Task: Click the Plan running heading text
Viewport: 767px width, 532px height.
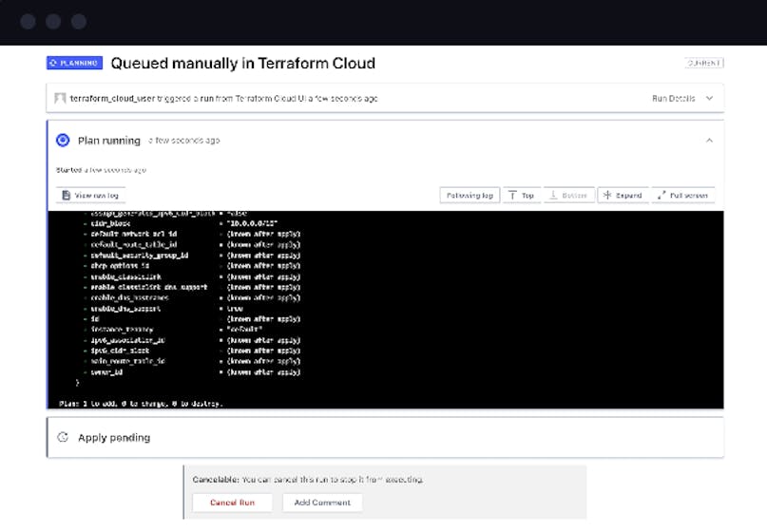Action: pyautogui.click(x=109, y=141)
